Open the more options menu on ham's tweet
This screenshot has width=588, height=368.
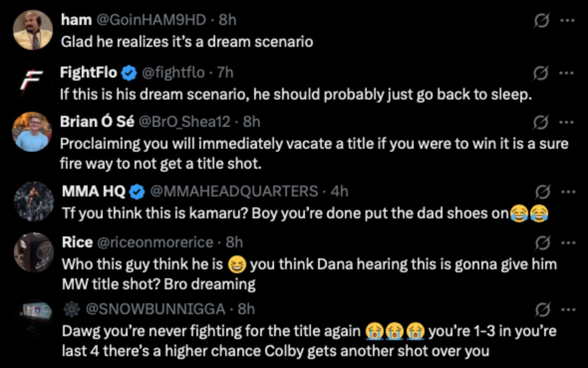(x=567, y=21)
